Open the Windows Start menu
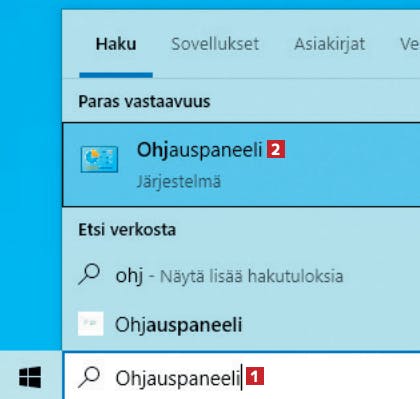The width and height of the screenshot is (420, 399). 30,377
